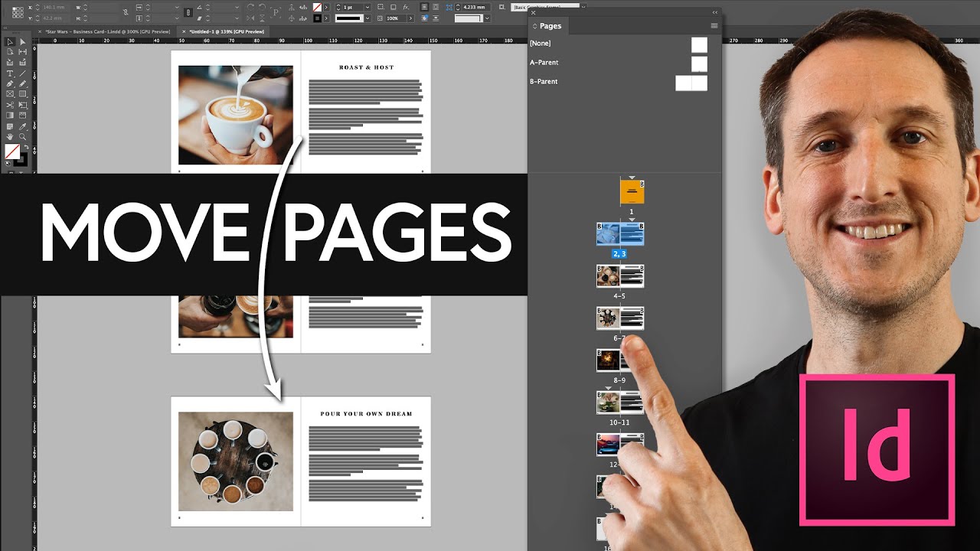Select the Eyedropper tool

[23, 126]
